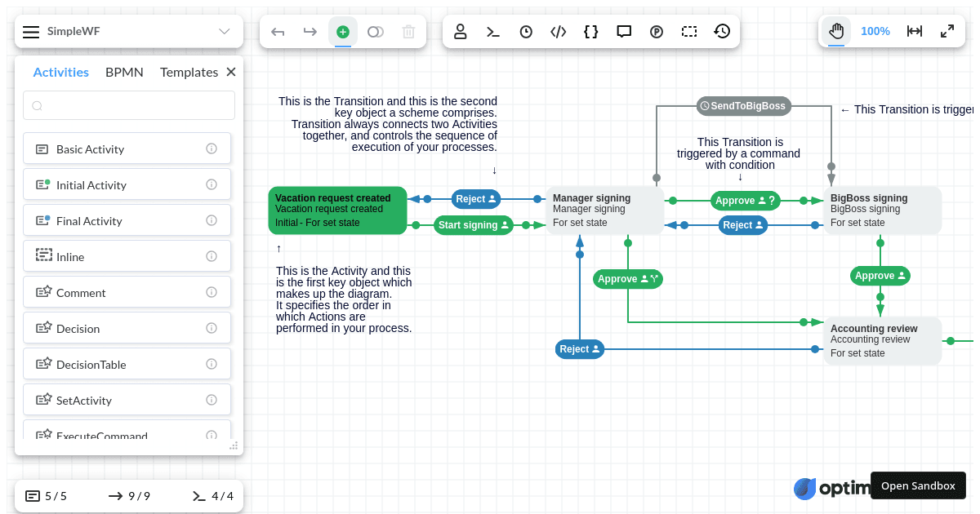Open the history clock-arrow icon
This screenshot has width=980, height=514.
pos(722,32)
